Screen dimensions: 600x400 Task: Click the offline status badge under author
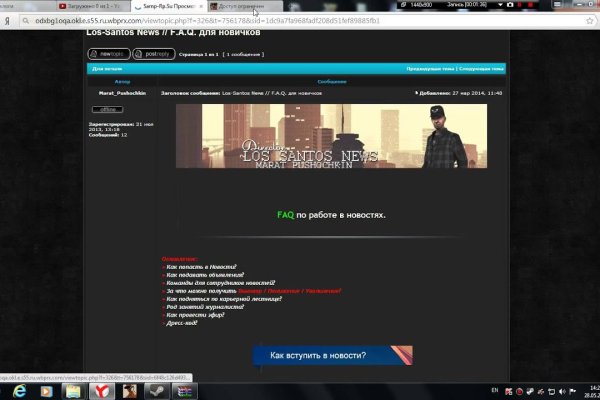(x=105, y=109)
